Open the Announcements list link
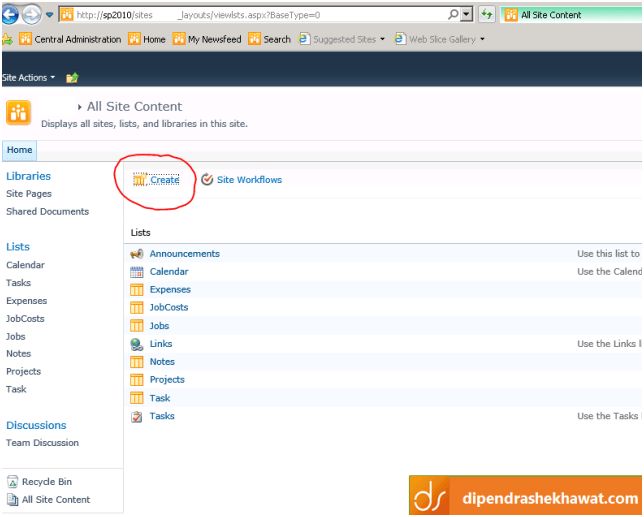 [184, 254]
